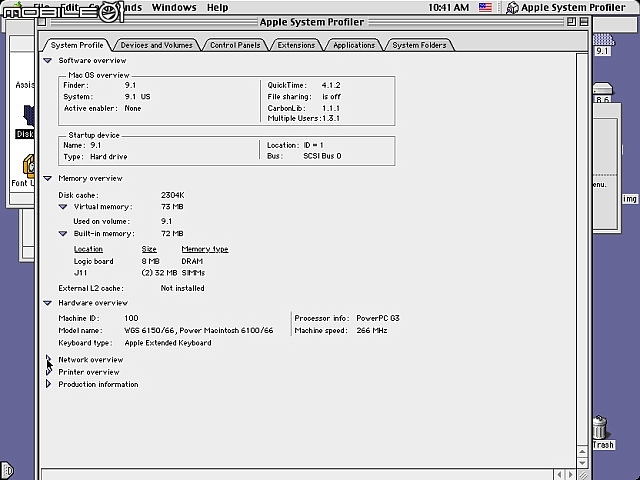Screen dimensions: 640x480
Task: Click the Apple System Profiler window title
Action: tap(312, 22)
